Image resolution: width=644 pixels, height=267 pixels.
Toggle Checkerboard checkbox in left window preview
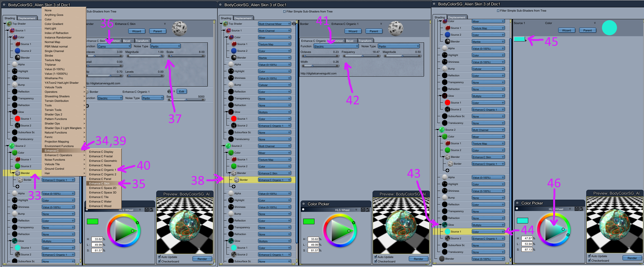[159, 261]
